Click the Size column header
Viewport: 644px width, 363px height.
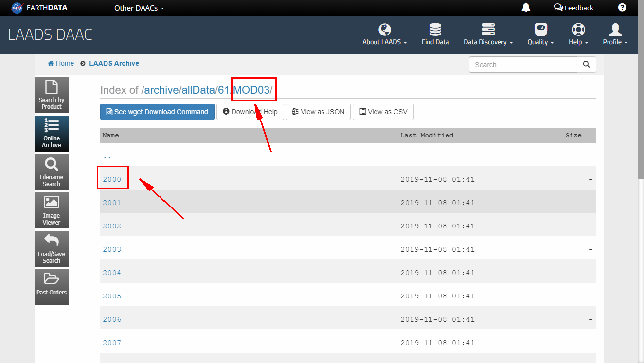click(573, 135)
